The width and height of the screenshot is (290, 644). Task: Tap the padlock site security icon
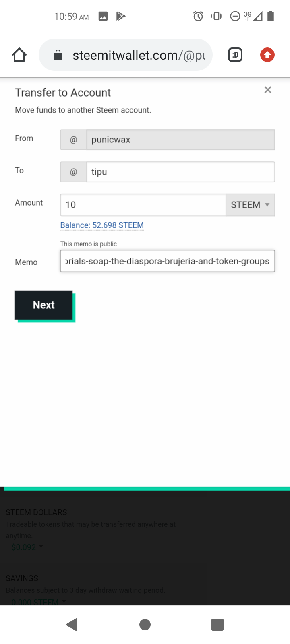(x=58, y=55)
